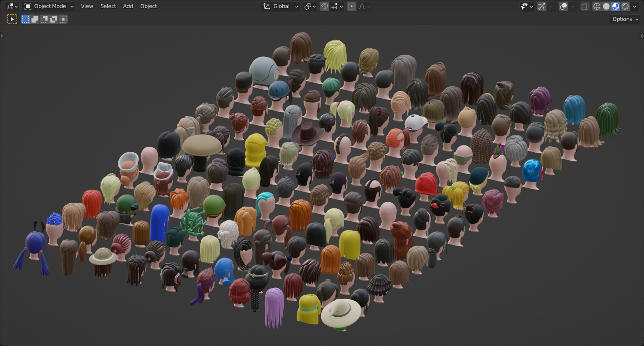Expand the left viewport sidebar arrow
Viewport: 644px width, 346px height.
2,35
